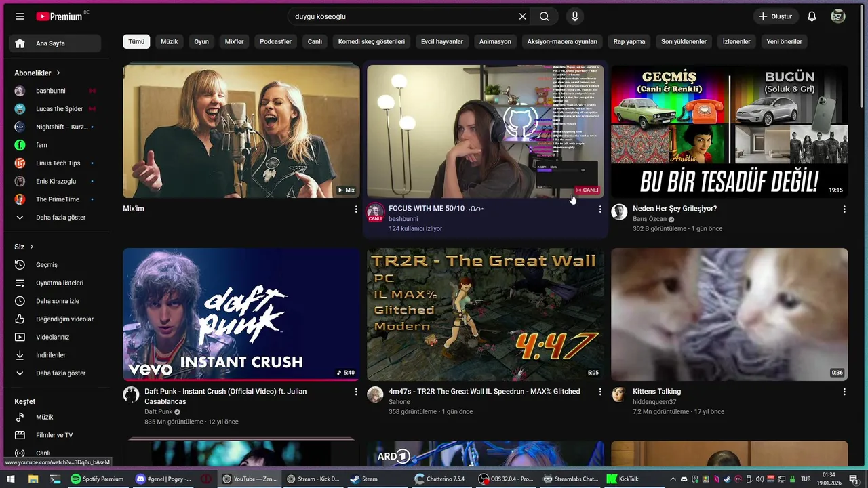
Task: Go to Ana Sayfa in the sidebar
Action: click(55, 43)
